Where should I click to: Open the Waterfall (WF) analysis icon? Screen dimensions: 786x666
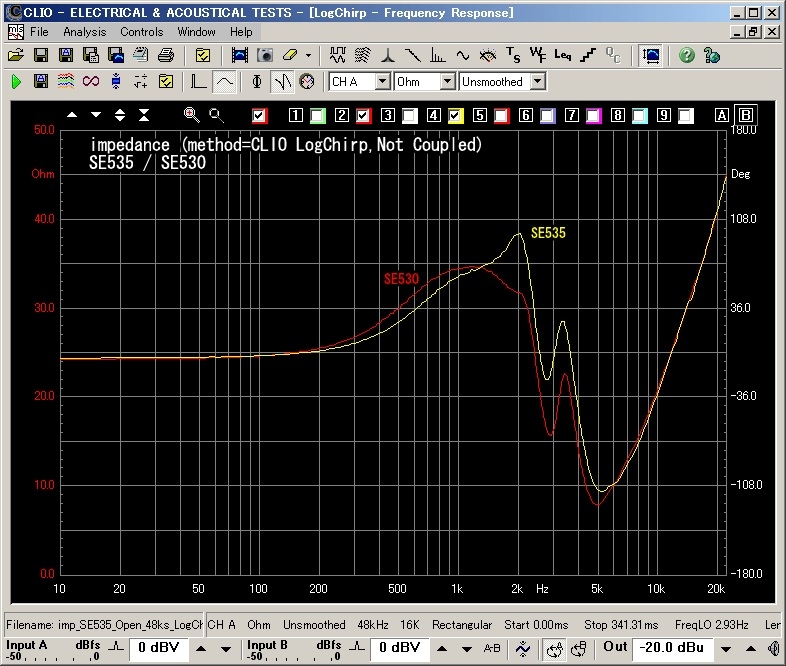(537, 55)
